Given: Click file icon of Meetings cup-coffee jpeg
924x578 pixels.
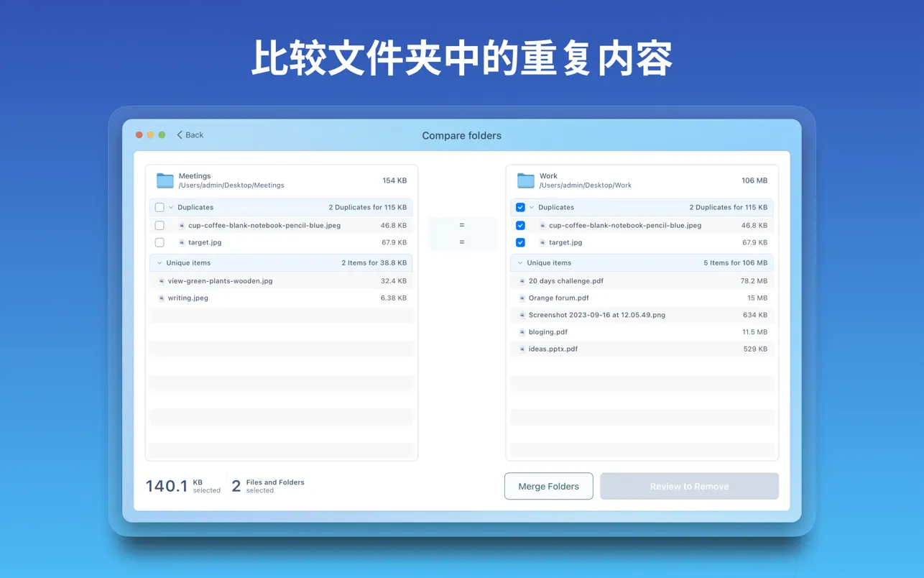Looking at the screenshot, I should click(x=182, y=226).
